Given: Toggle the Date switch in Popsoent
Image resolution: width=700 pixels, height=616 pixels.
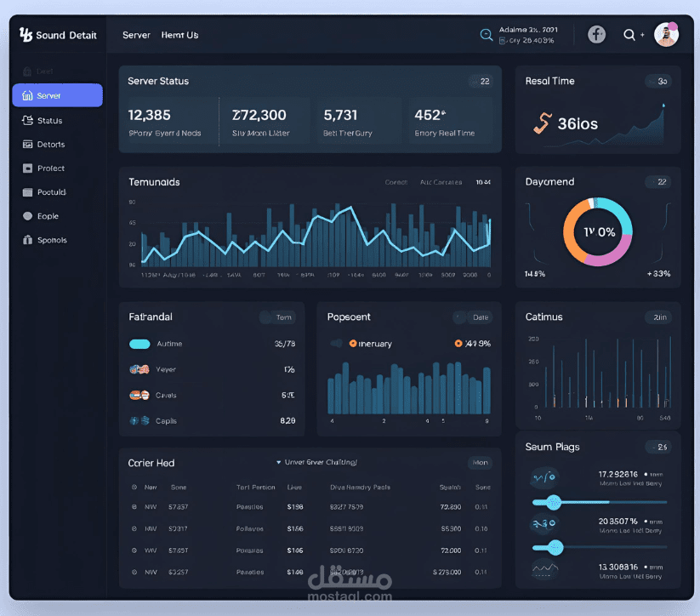Looking at the screenshot, I should point(473,317).
